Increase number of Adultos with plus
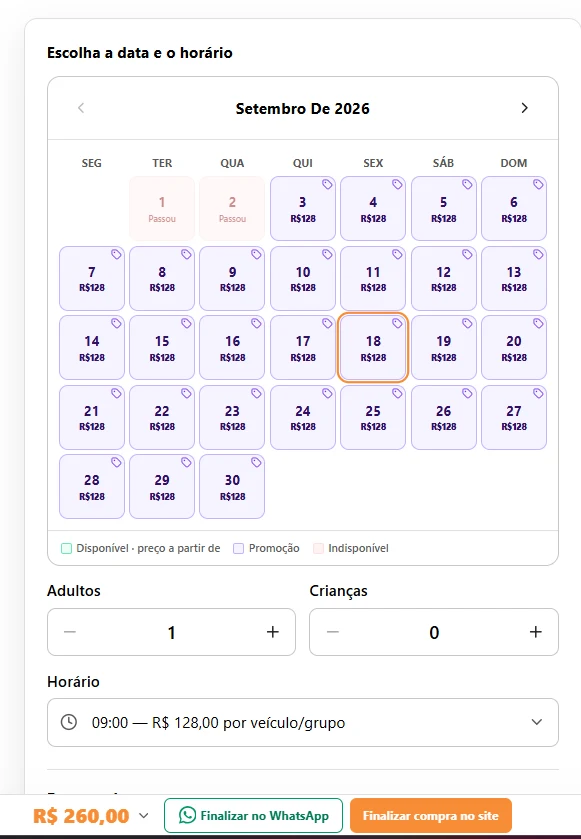 (x=273, y=632)
